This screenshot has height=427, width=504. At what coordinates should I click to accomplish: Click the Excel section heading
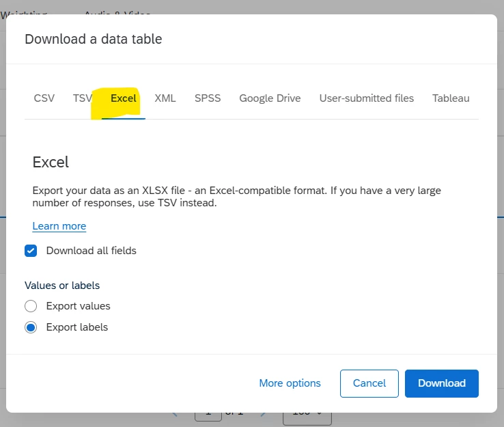(x=51, y=162)
